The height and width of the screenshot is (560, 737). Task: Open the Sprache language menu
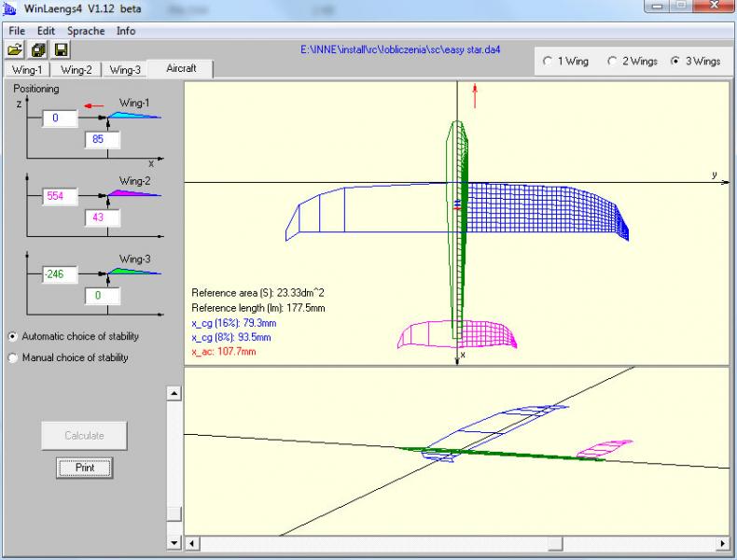coord(84,30)
